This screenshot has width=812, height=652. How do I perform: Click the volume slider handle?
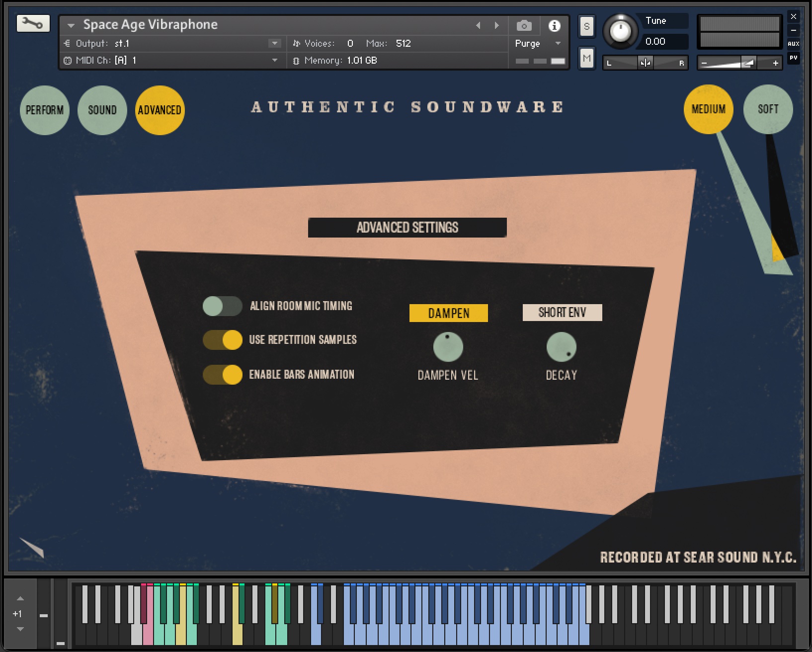[x=748, y=63]
